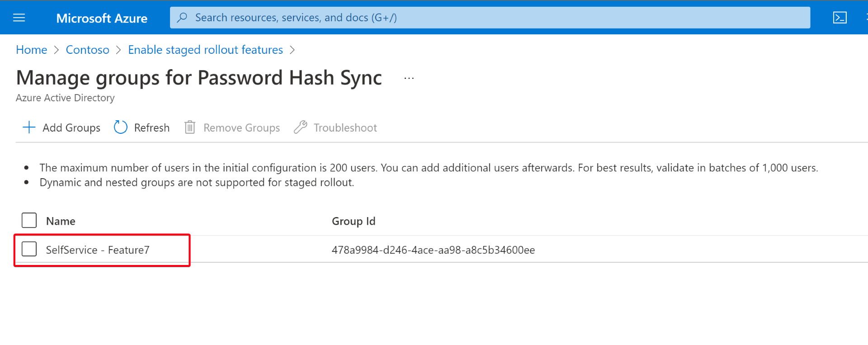868x345 pixels.
Task: Click Manage groups for Password Hash Sync title
Action: coord(199,78)
